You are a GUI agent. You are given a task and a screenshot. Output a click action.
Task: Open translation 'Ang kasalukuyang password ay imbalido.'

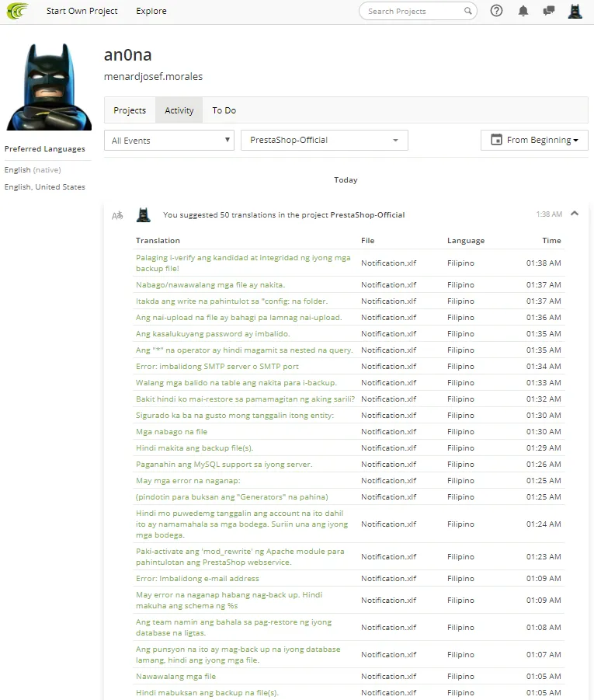coord(213,333)
